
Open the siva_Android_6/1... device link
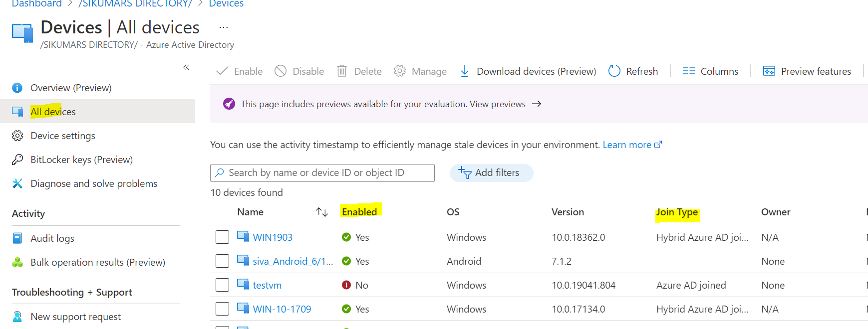[292, 261]
